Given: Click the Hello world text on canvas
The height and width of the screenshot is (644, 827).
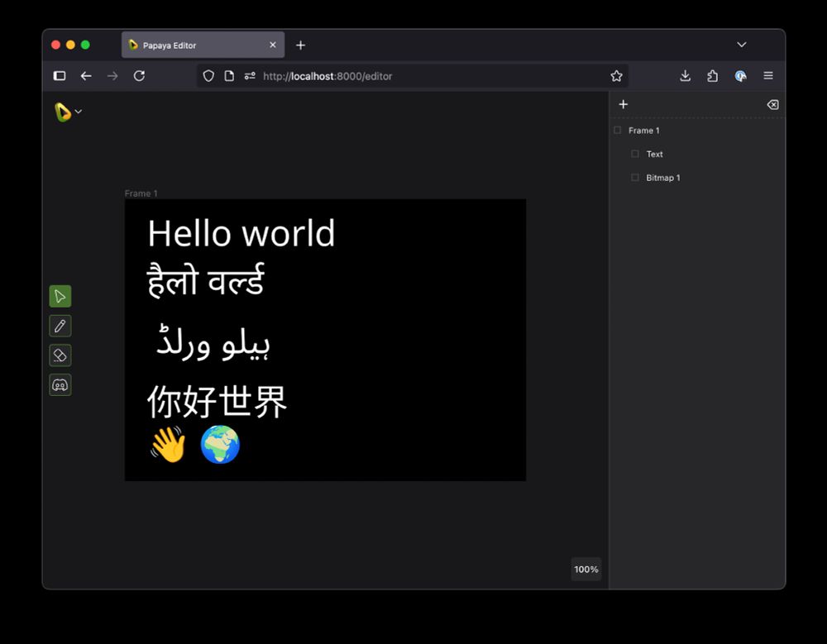Looking at the screenshot, I should (x=241, y=233).
